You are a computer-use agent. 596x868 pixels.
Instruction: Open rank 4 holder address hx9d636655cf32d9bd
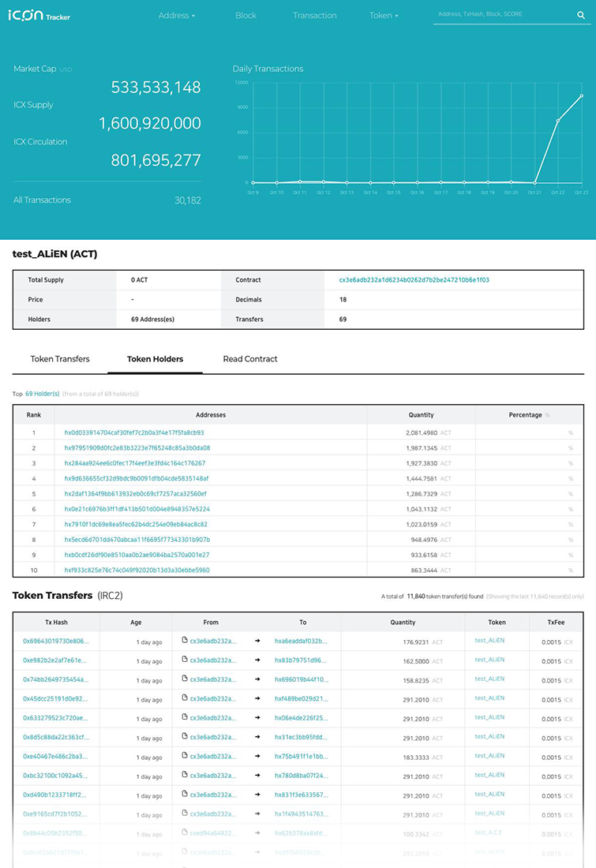(137, 478)
